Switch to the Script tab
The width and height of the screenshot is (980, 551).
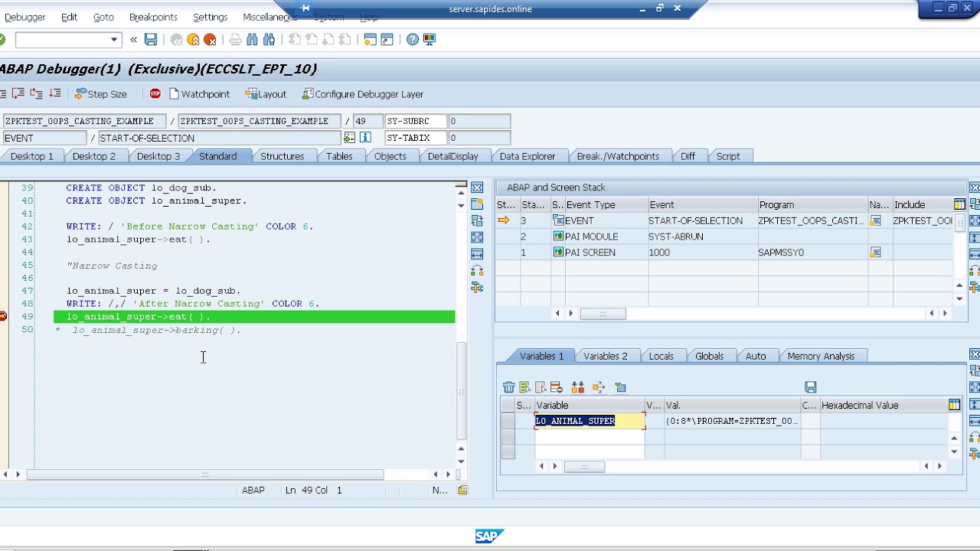tap(728, 156)
